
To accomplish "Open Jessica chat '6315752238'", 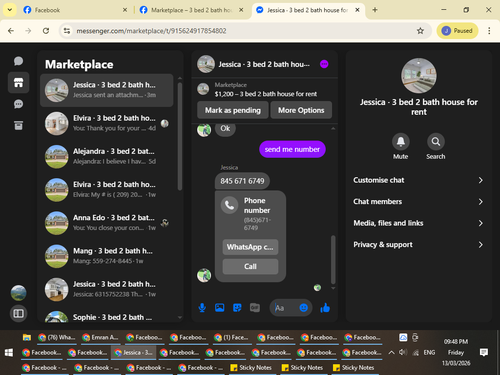I will point(107,289).
